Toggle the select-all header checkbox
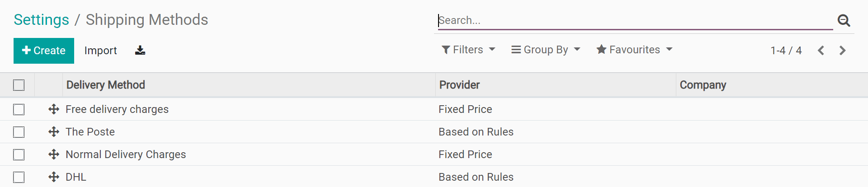This screenshot has width=868, height=187. point(19,85)
